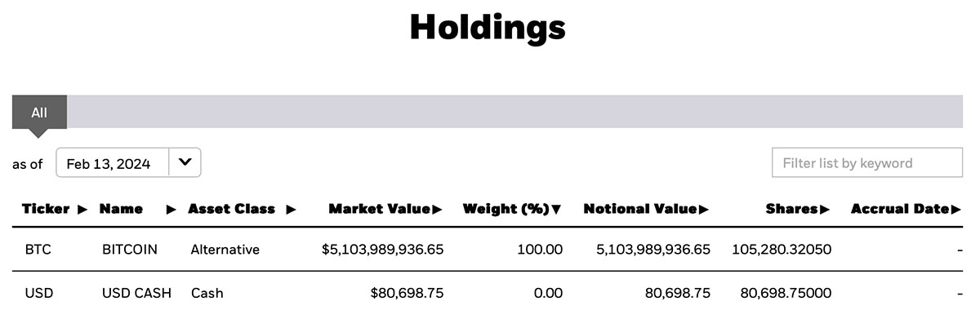Sort by Name column arrow

click(171, 210)
